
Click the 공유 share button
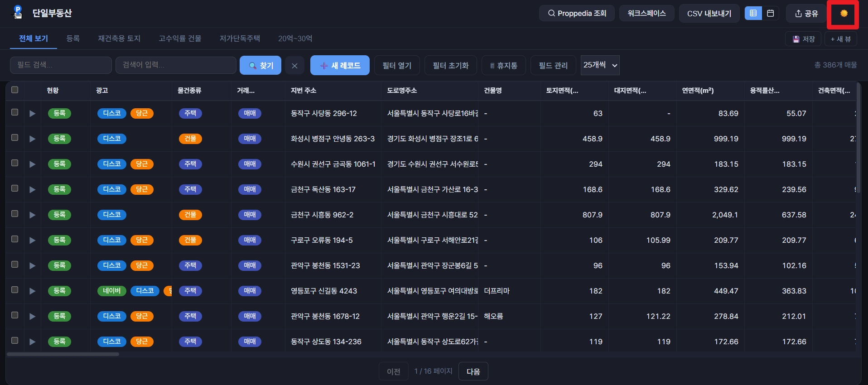pos(806,13)
